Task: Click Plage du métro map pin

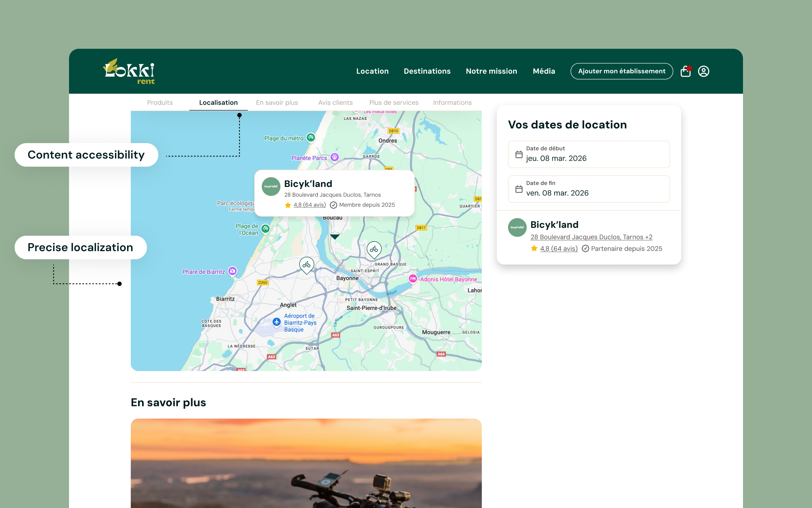Action: pos(311,138)
